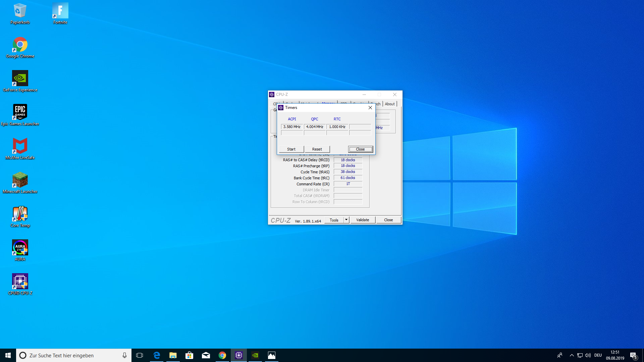This screenshot has height=362, width=644.
Task: Click the taskbar search text field
Action: pyautogui.click(x=74, y=355)
